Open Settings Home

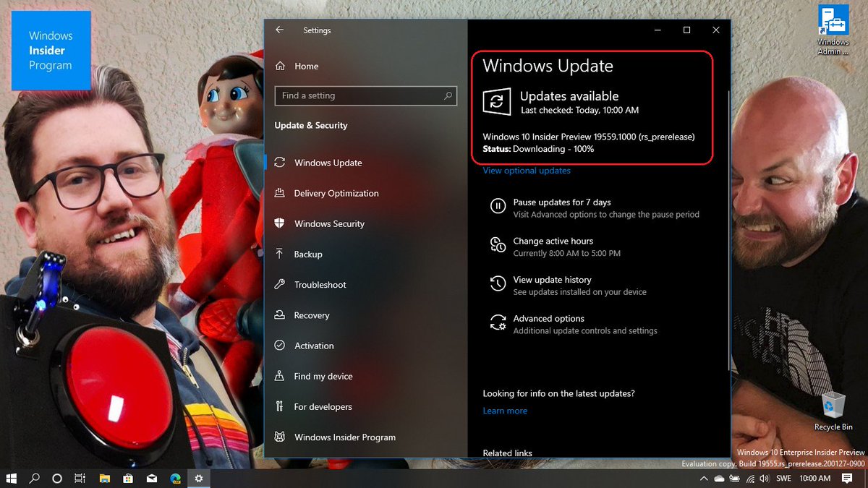[297, 66]
